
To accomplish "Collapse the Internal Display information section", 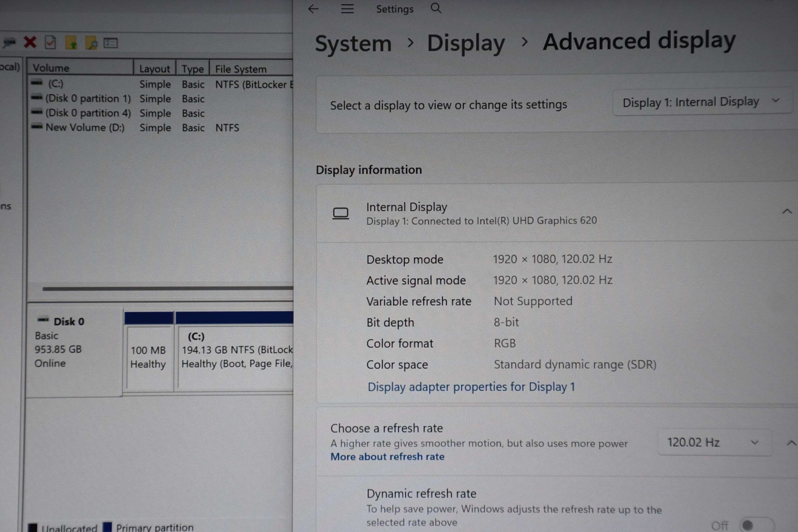I will (x=787, y=211).
